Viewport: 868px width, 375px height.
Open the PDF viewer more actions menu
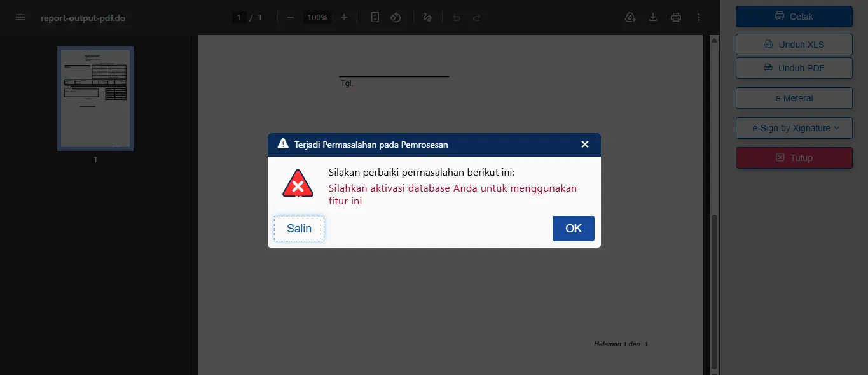tap(699, 17)
